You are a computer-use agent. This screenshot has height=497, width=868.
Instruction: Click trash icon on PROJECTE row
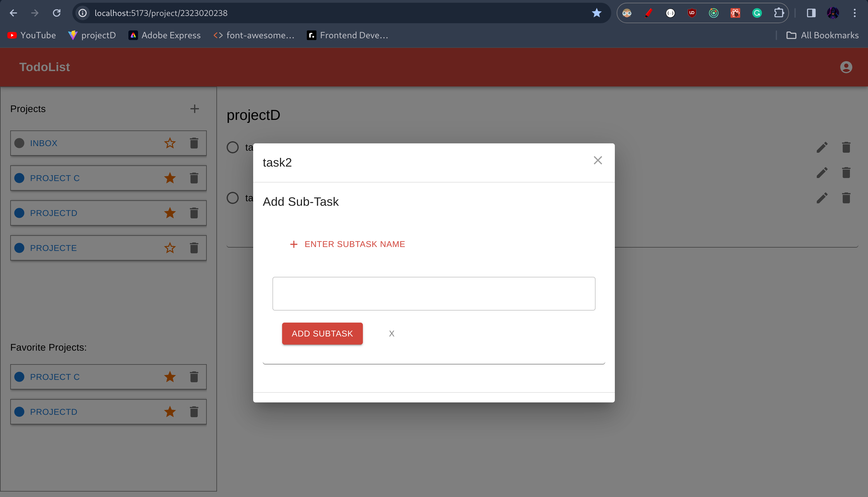[x=194, y=248]
